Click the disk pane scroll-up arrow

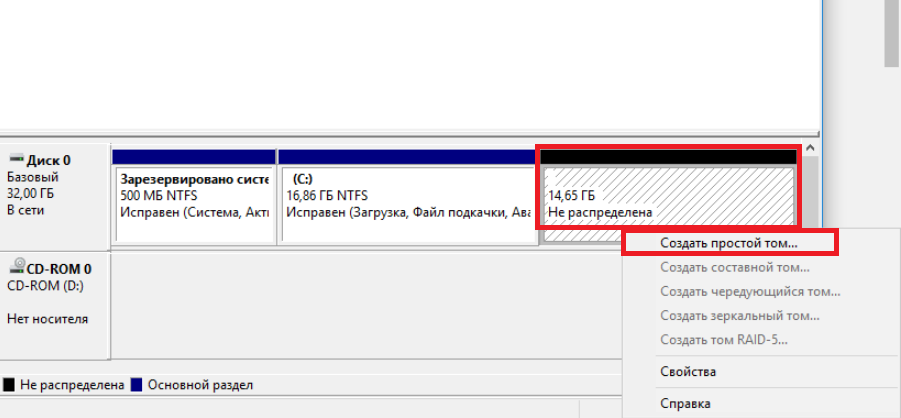click(x=810, y=149)
